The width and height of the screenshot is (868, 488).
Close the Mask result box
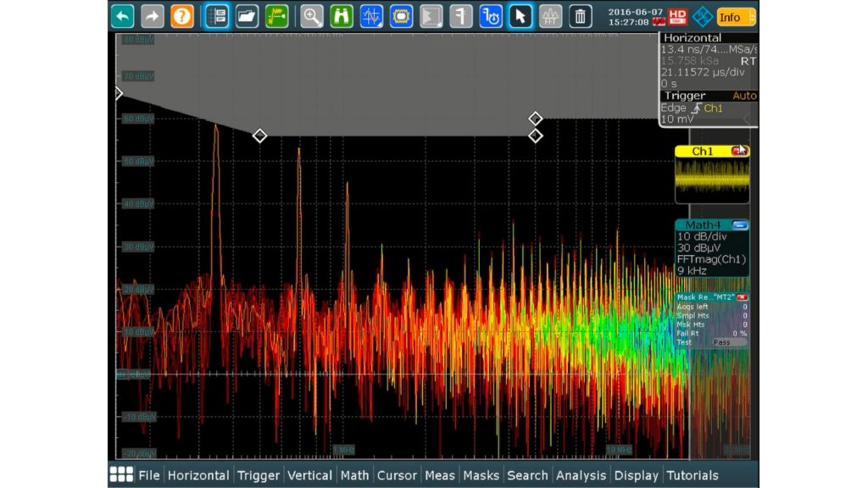(742, 297)
